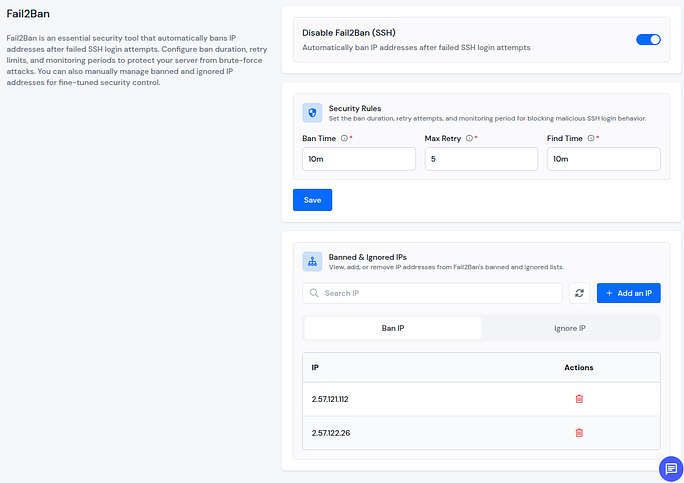Select the 2.57.121.112 IP text
The width and height of the screenshot is (684, 483).
(330, 399)
